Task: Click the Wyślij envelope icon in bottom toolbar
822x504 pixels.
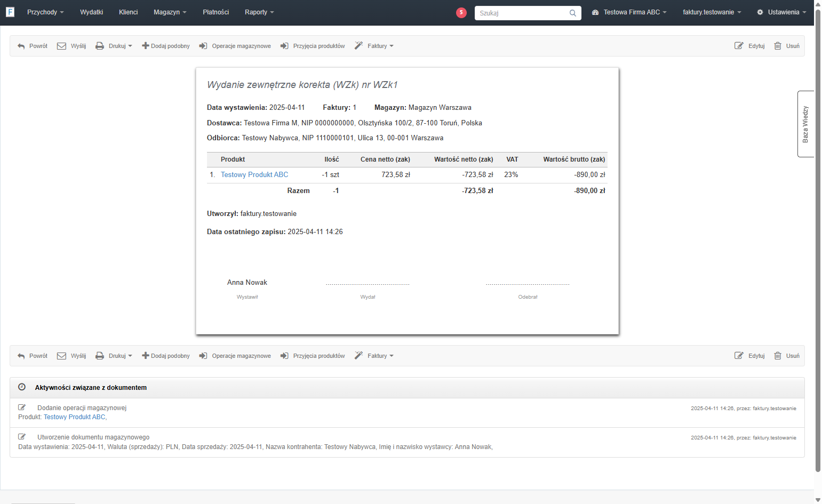Action: coord(61,356)
